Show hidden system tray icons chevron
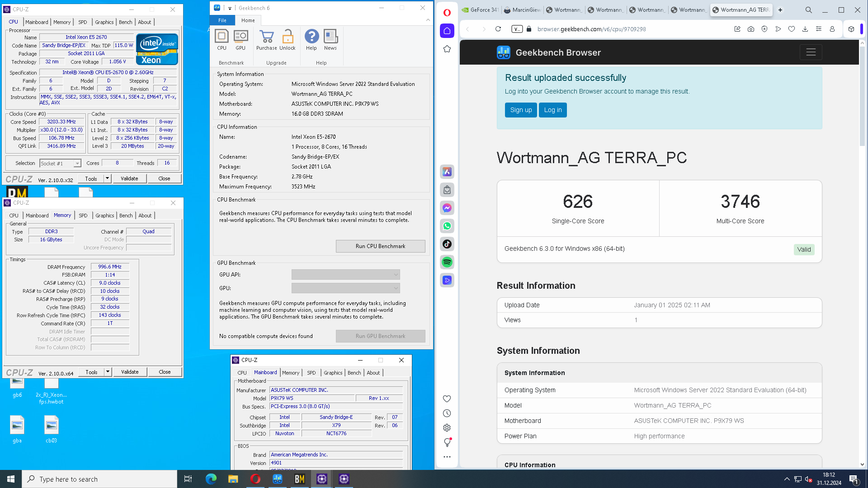868x488 pixels. coord(787,479)
